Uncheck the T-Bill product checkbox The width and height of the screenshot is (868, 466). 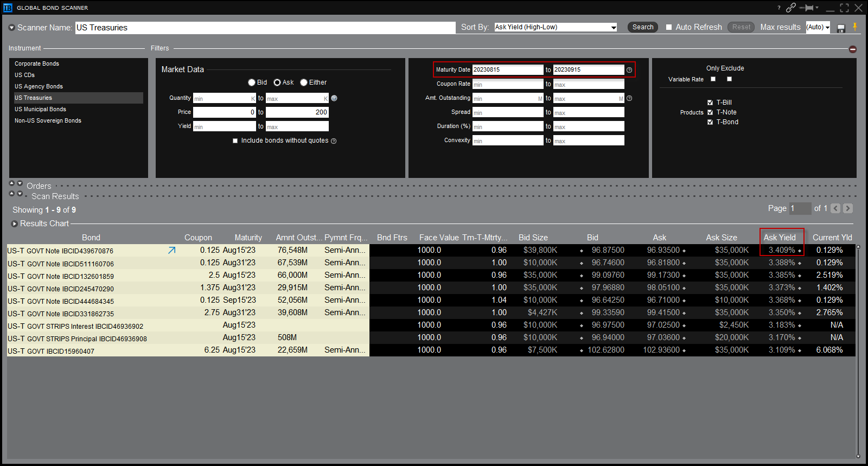pyautogui.click(x=710, y=103)
